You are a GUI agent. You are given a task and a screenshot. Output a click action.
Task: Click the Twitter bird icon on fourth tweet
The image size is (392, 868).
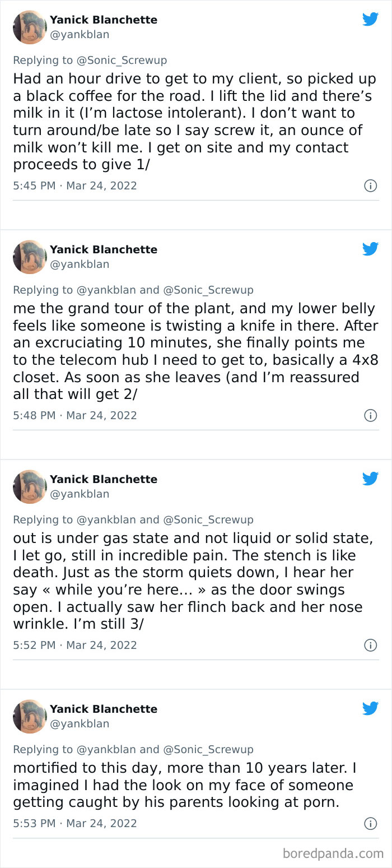coord(370,708)
